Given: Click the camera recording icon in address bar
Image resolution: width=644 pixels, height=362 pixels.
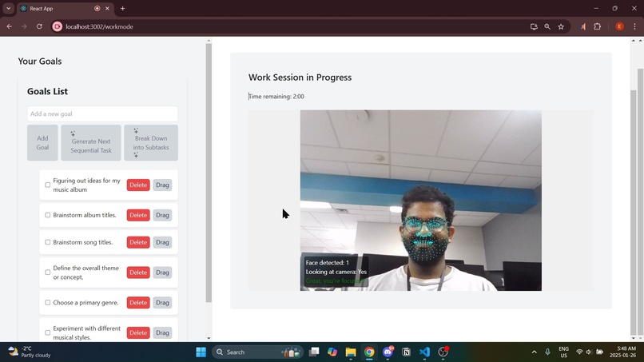Looking at the screenshot, I should click(x=57, y=26).
